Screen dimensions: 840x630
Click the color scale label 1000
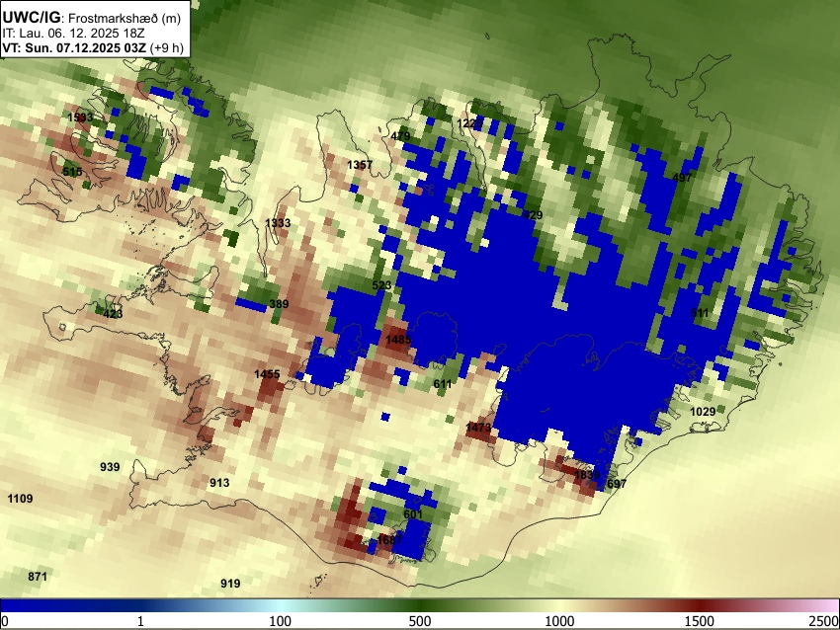[559, 621]
